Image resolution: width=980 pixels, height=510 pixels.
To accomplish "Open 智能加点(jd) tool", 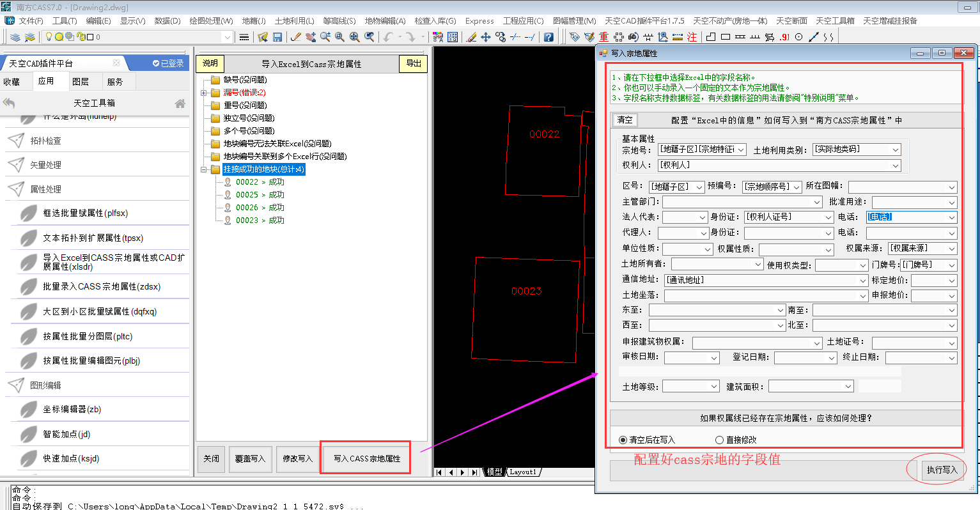I will coord(66,435).
